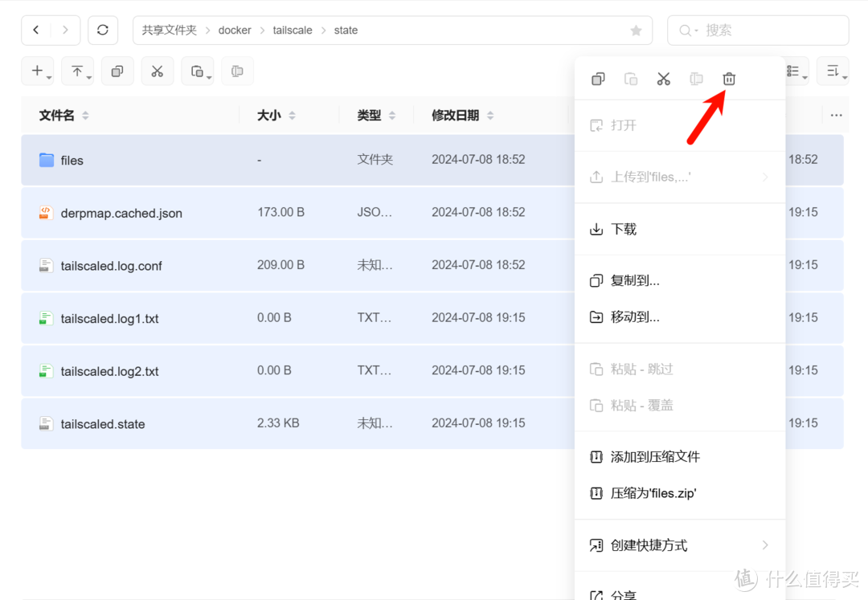Choose 下载 from the context menu
868x600 pixels.
click(x=623, y=229)
